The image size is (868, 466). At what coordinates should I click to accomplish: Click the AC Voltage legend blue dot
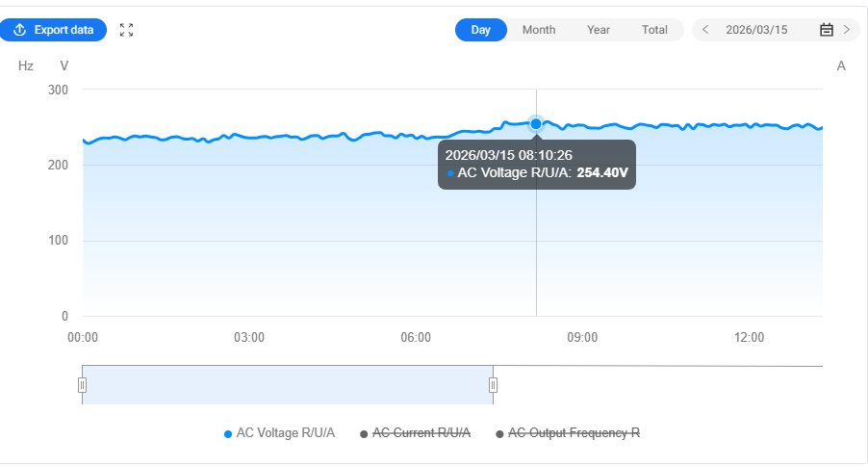pos(228,434)
